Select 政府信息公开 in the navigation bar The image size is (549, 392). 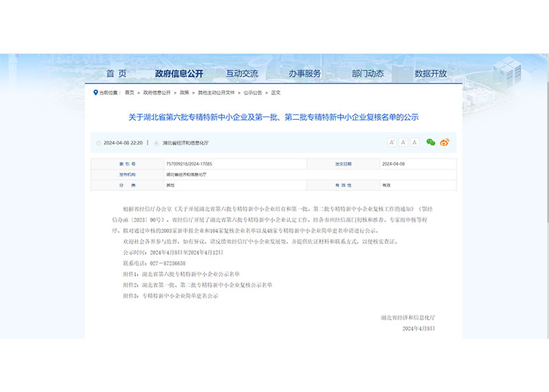point(179,74)
